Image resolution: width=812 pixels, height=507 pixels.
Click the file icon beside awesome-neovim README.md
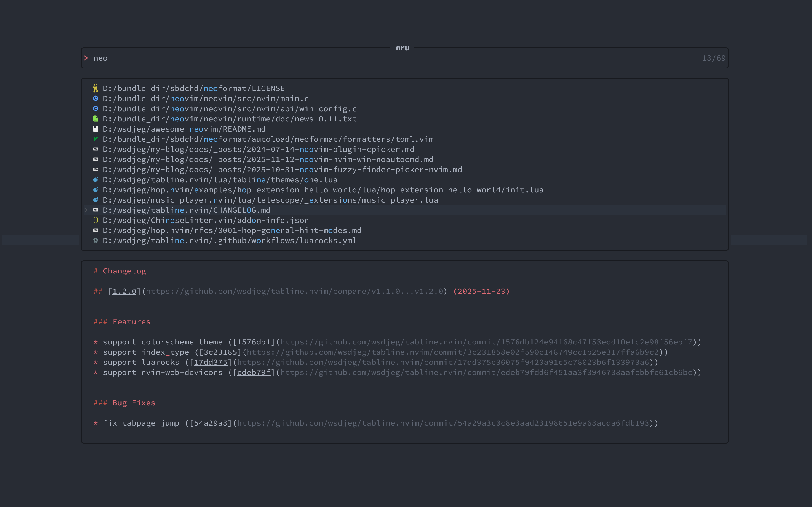coord(96,129)
